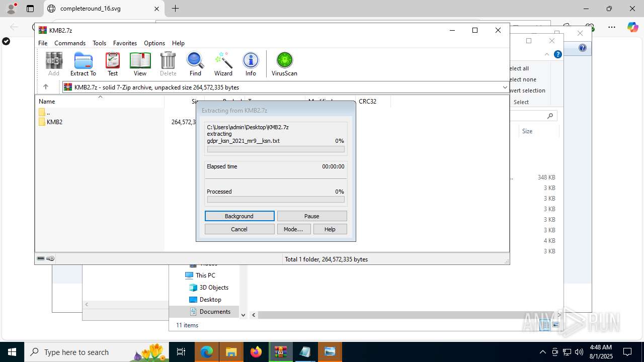Sort by the Name column header
The width and height of the screenshot is (644, 362).
[x=100, y=101]
